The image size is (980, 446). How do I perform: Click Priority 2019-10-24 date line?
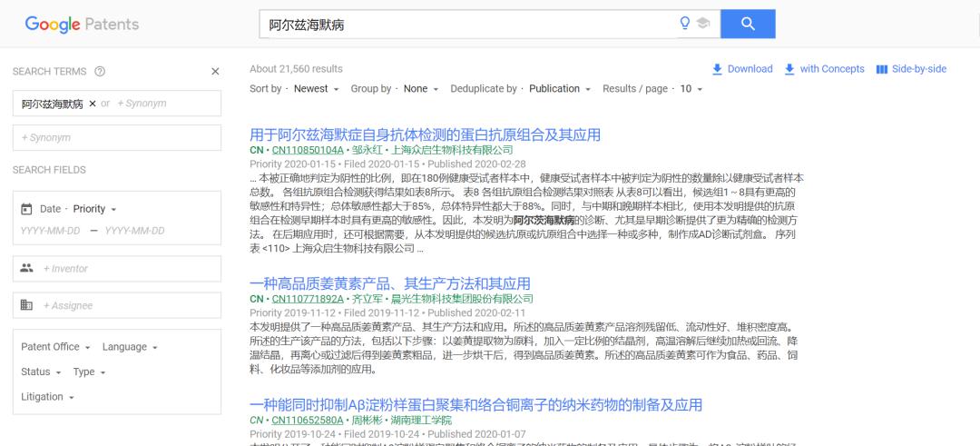(x=387, y=433)
